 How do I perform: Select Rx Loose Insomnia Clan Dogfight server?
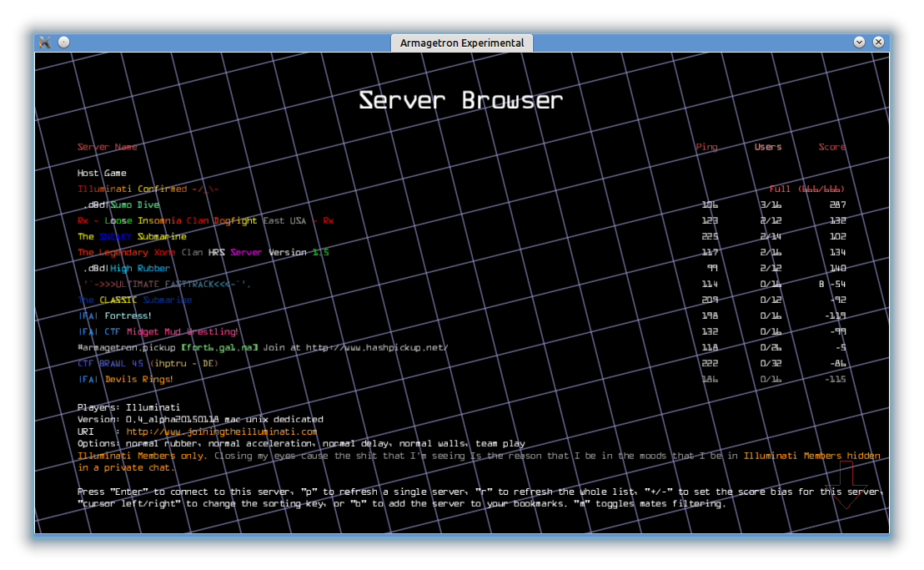[x=205, y=221]
